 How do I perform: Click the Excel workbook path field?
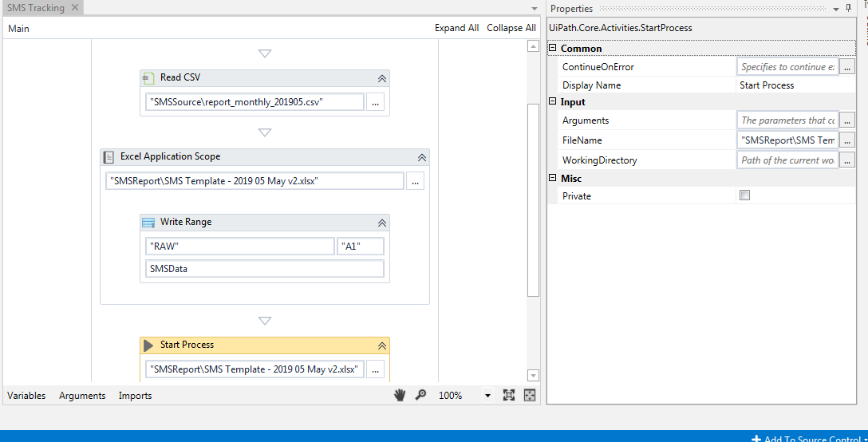click(x=254, y=181)
